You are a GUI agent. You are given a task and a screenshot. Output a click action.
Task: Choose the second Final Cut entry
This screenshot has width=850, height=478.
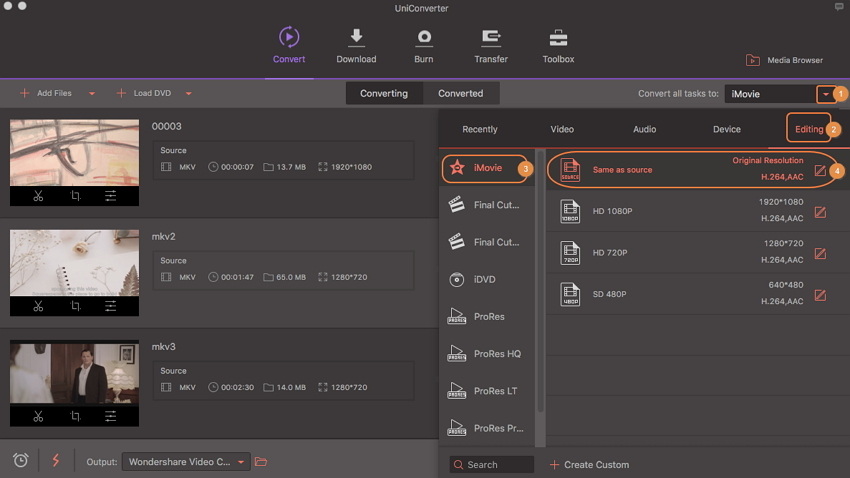(486, 242)
